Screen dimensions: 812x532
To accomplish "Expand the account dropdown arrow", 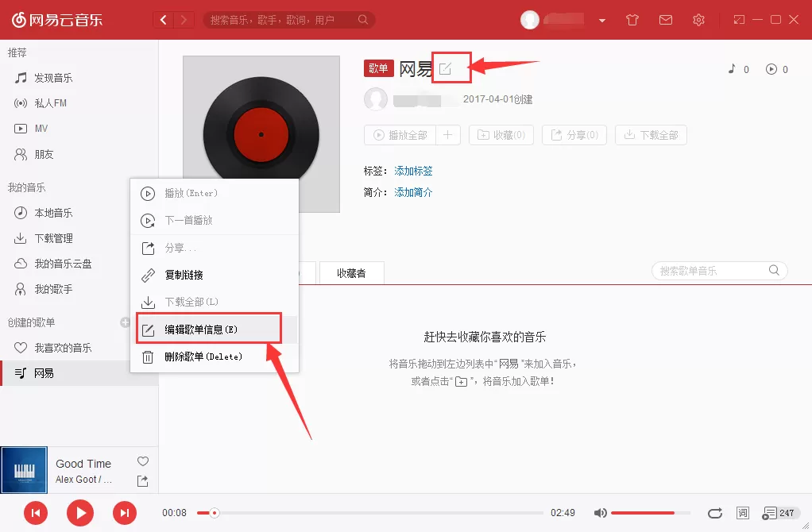I will [x=602, y=21].
